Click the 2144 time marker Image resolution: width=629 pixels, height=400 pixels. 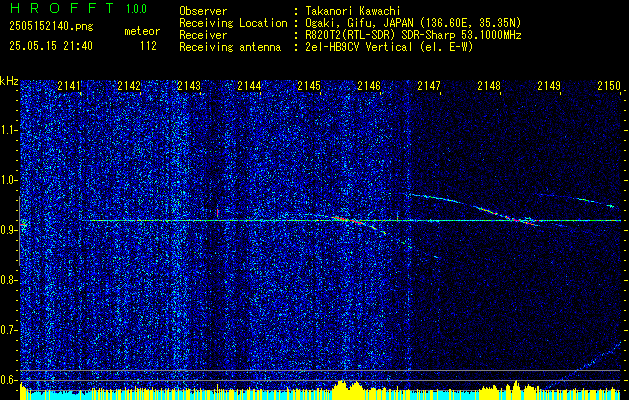(x=249, y=85)
